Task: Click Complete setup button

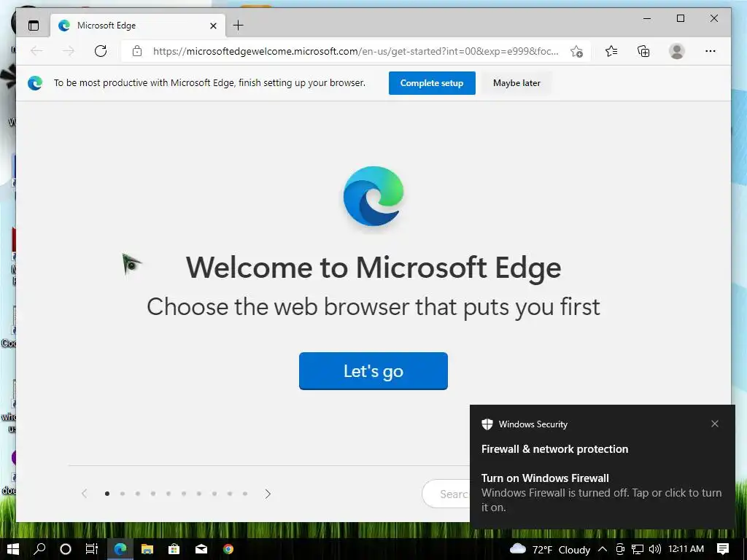Action: coord(432,83)
